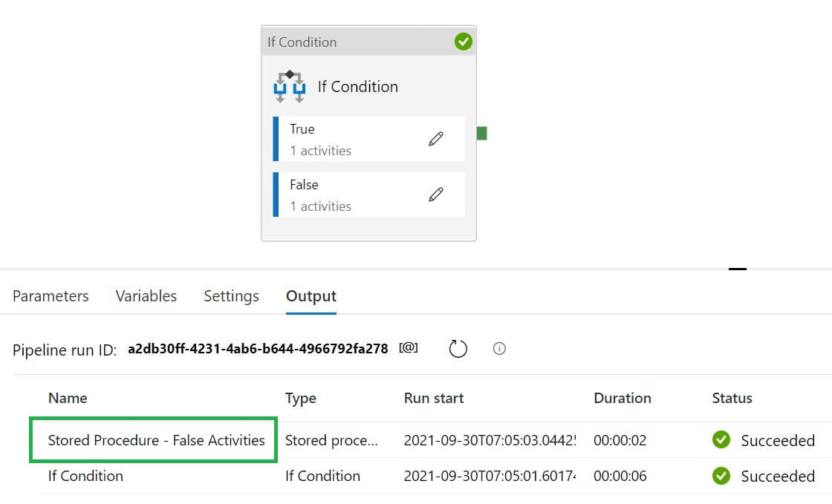Open the True branch activities box
832x504 pixels.
(x=349, y=139)
